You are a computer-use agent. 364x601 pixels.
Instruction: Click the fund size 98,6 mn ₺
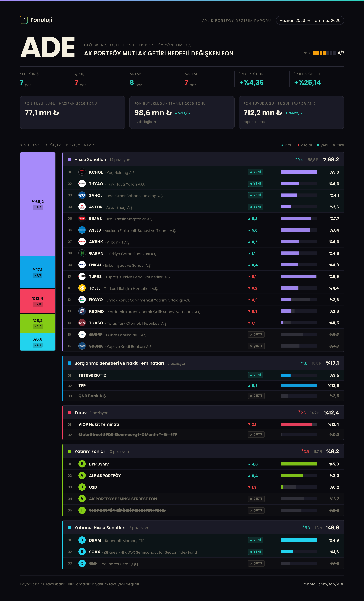[x=153, y=113]
